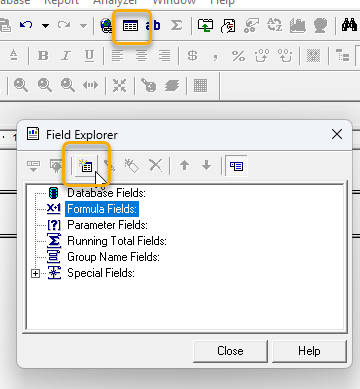Toggle Underline formatting
Viewport: 360px width, 389px height.
[x=89, y=56]
